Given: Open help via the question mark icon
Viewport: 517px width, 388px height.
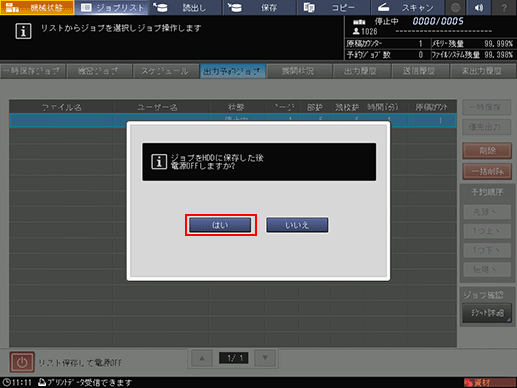Looking at the screenshot, I should (504, 7).
